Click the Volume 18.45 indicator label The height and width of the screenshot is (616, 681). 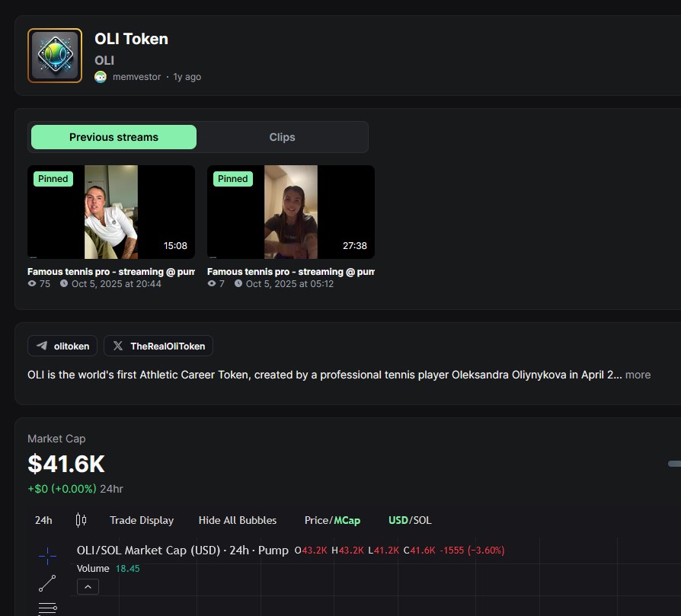tap(108, 569)
